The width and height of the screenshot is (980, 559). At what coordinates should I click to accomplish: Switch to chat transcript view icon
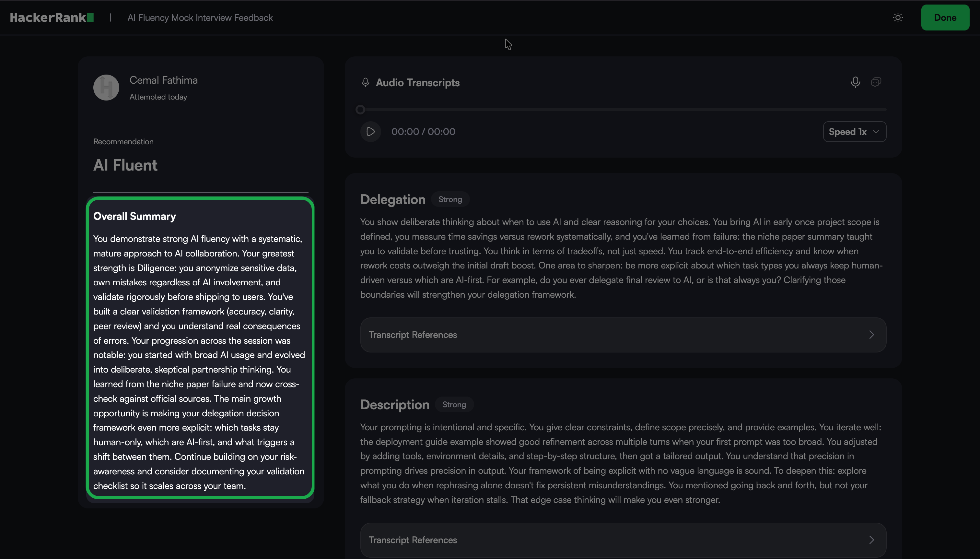click(876, 82)
